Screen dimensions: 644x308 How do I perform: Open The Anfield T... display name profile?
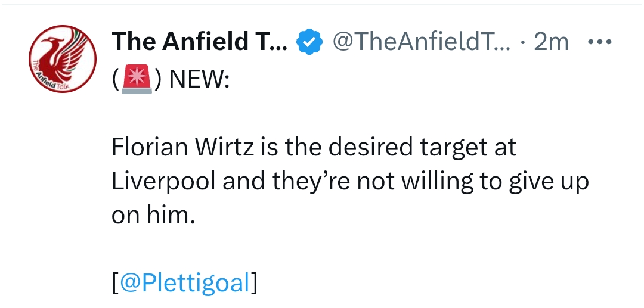(x=200, y=42)
